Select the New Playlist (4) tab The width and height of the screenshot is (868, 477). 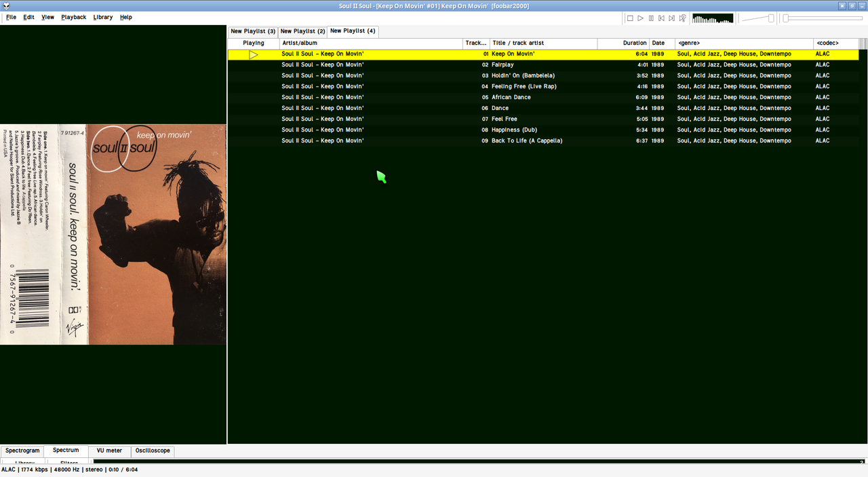[353, 31]
